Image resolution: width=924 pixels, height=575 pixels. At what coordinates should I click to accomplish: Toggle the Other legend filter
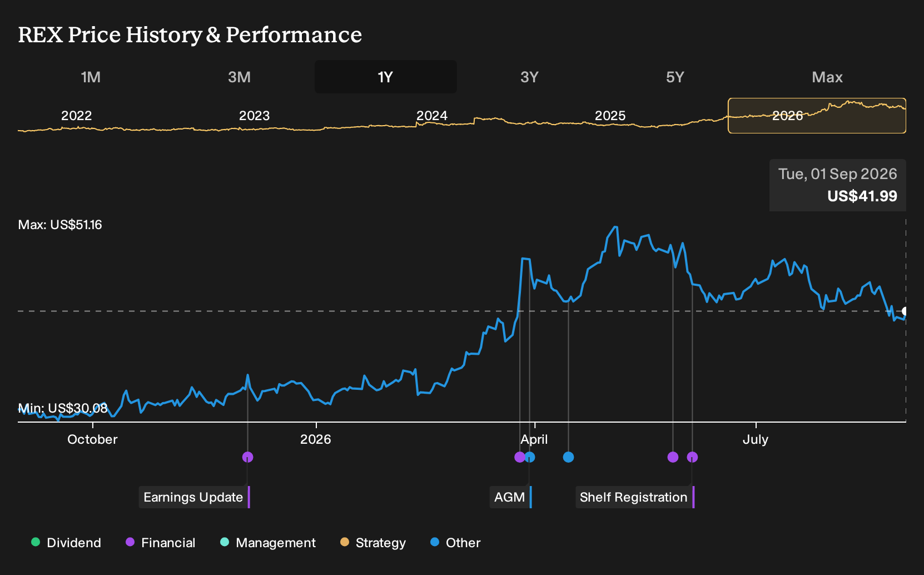point(455,543)
